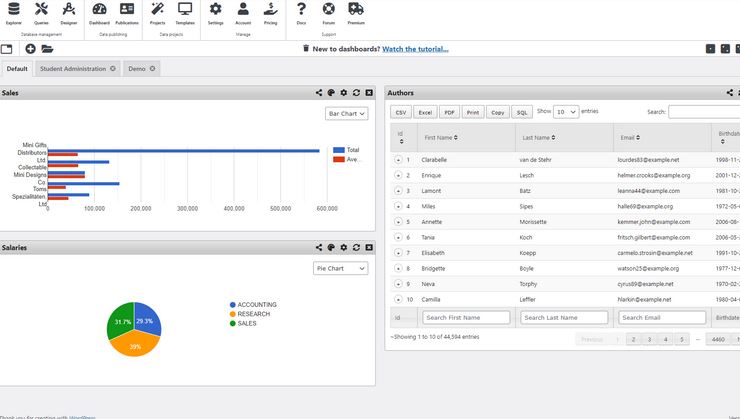Expand row 3 Lamont details
This screenshot has width=740, height=419.
398,191
